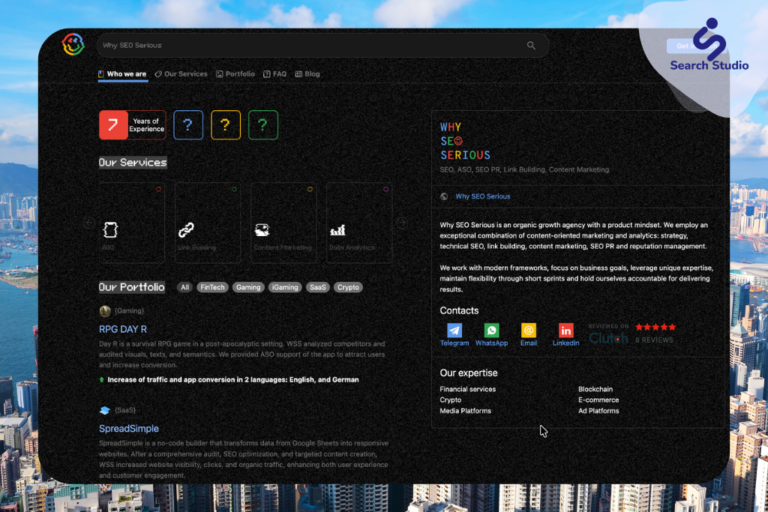Click the Email contact icon
The image size is (768, 512).
point(528,331)
